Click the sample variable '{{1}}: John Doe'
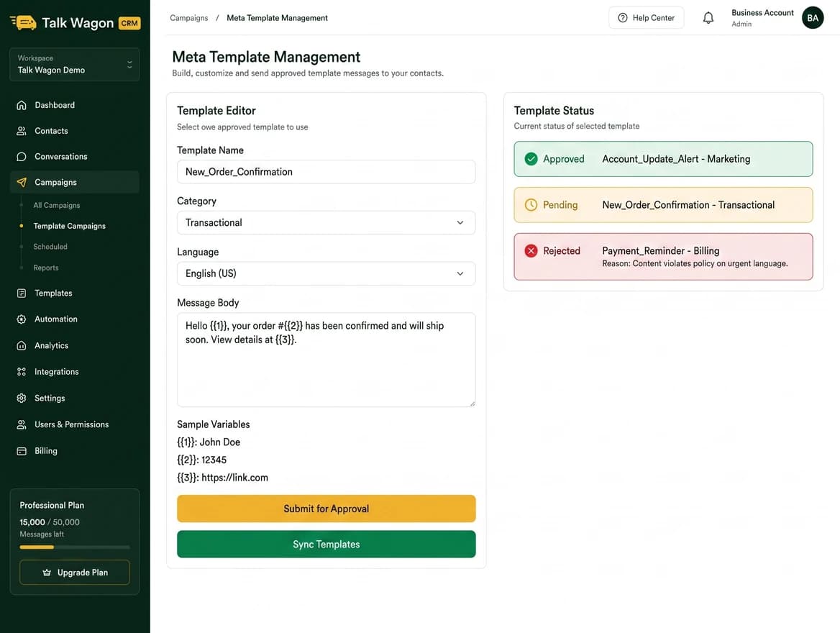This screenshot has width=840, height=633. pos(209,442)
